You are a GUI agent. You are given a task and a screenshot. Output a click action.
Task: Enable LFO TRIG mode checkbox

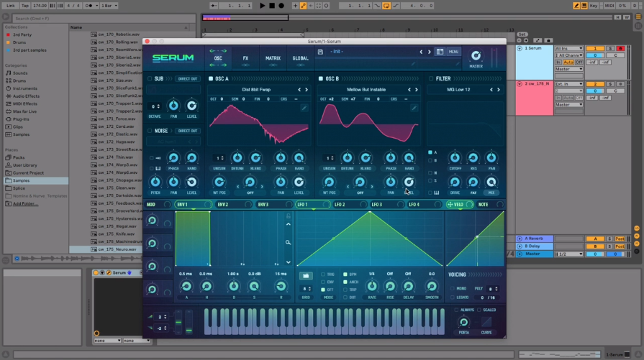point(323,274)
